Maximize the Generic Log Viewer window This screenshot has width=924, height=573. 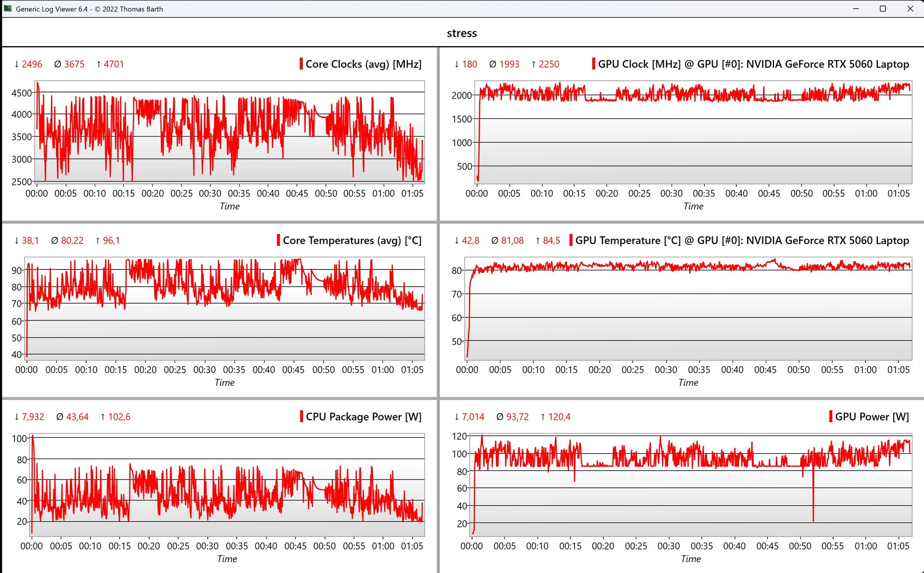click(x=883, y=9)
